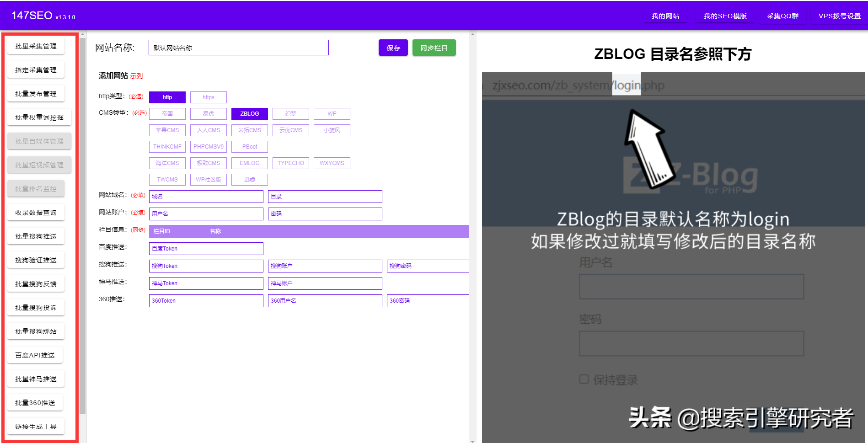Open 批量采集管理 in the sidebar

[x=36, y=46]
